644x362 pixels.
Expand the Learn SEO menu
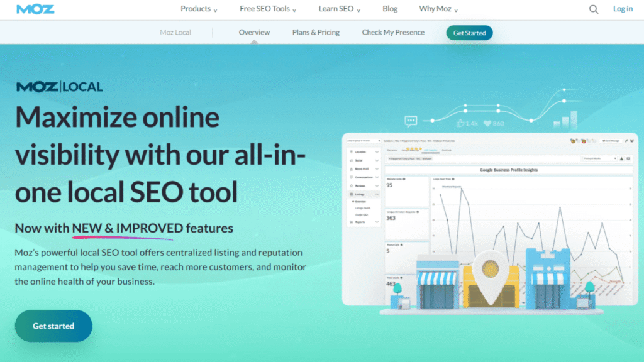pyautogui.click(x=339, y=9)
